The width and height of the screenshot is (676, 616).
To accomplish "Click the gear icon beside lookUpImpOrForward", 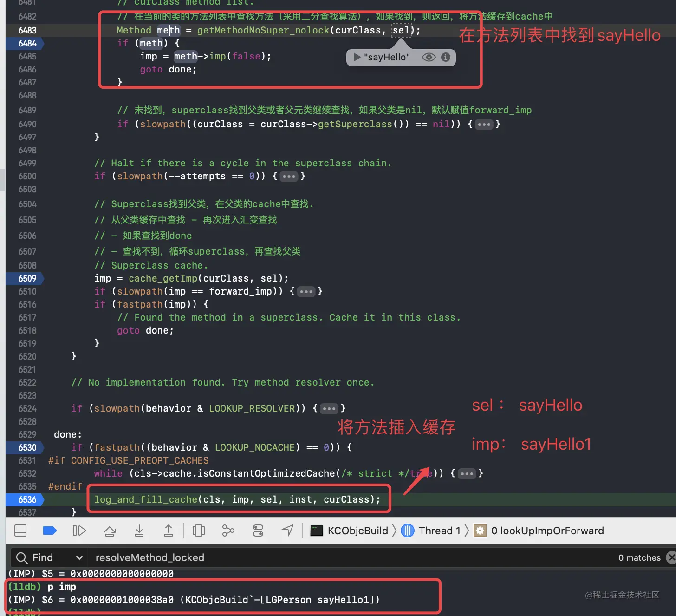I will (x=480, y=531).
